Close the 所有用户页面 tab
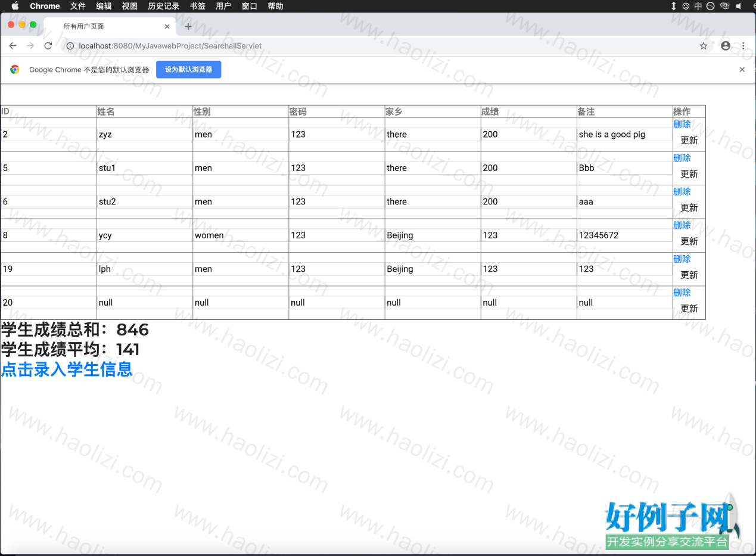Viewport: 756px width, 556px height. (167, 26)
